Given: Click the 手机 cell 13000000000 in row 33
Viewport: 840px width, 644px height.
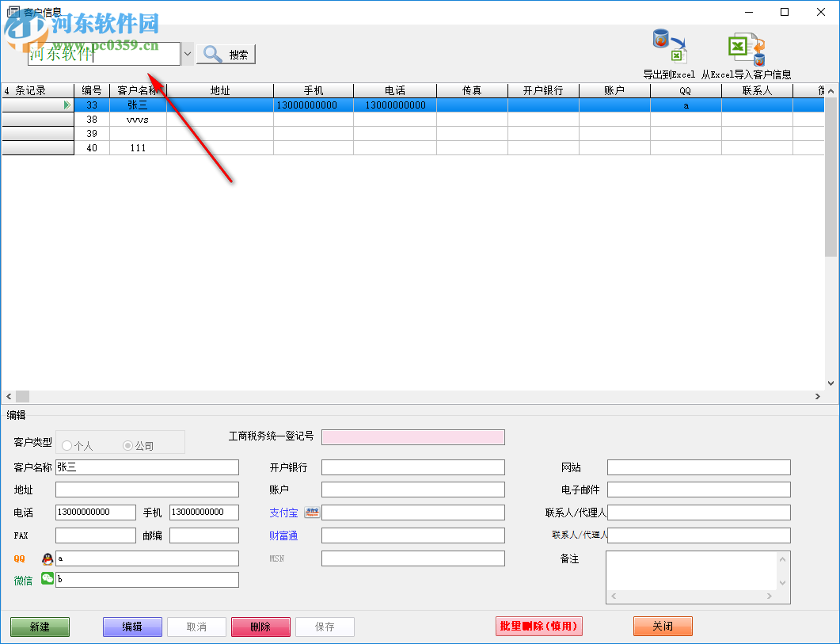Looking at the screenshot, I should coord(314,105).
